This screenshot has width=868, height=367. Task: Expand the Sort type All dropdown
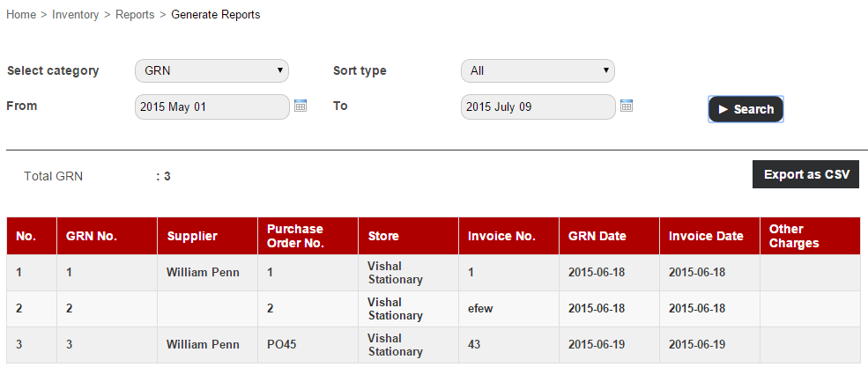tap(538, 70)
